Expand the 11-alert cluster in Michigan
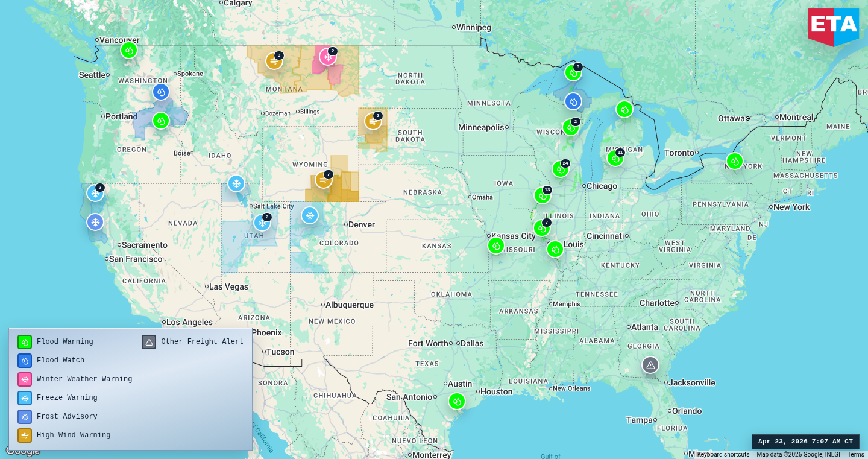Viewport: 868px width, 459px height. (x=615, y=158)
